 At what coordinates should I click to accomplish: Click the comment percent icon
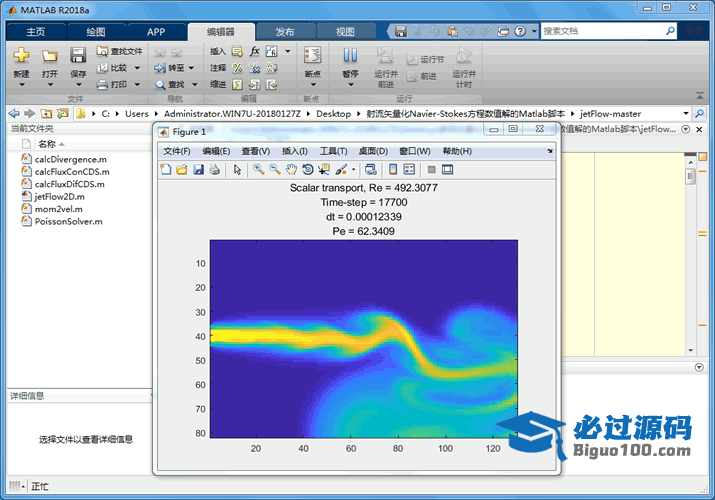[237, 68]
